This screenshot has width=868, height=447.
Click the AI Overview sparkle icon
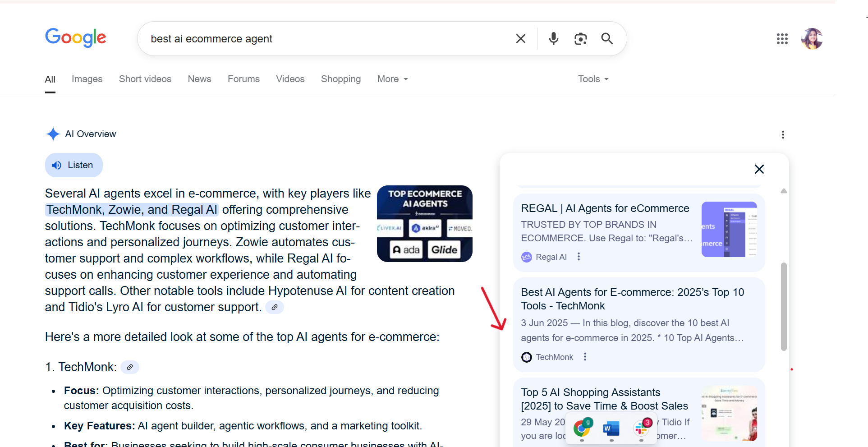pos(53,134)
